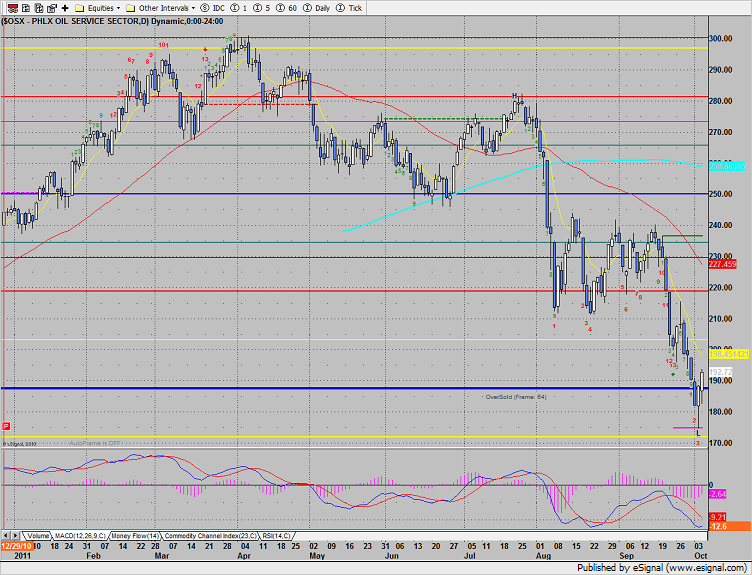Click the AutoFrame is OFF text
752x575 pixels.
coord(95,443)
